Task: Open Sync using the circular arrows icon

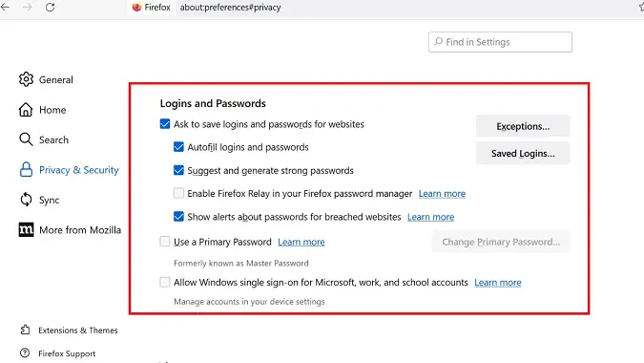Action: pyautogui.click(x=26, y=200)
